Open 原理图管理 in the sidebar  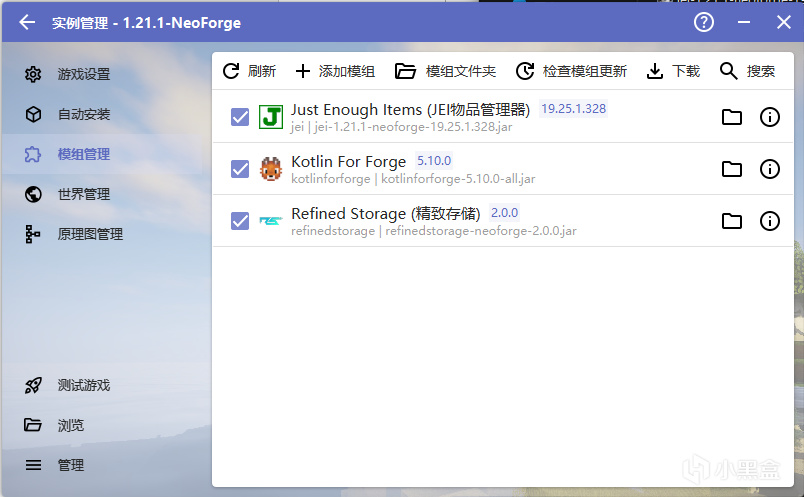pos(103,234)
